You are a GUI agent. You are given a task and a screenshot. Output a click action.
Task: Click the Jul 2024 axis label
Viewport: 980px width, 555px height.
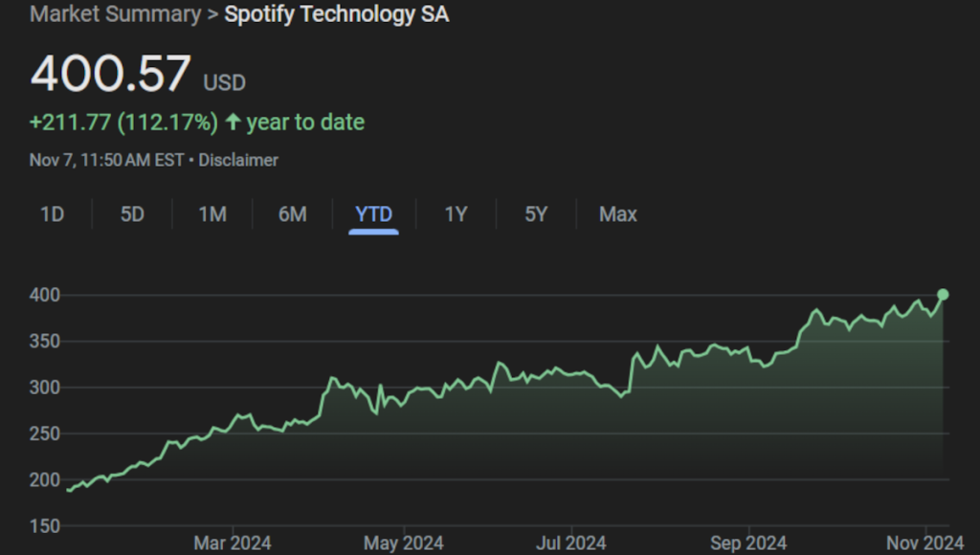coord(571,544)
